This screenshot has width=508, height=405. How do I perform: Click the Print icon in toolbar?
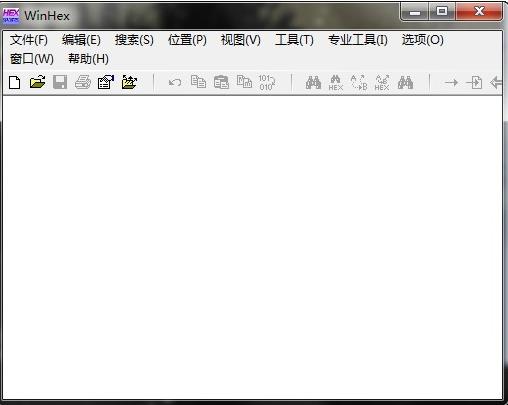click(x=83, y=82)
